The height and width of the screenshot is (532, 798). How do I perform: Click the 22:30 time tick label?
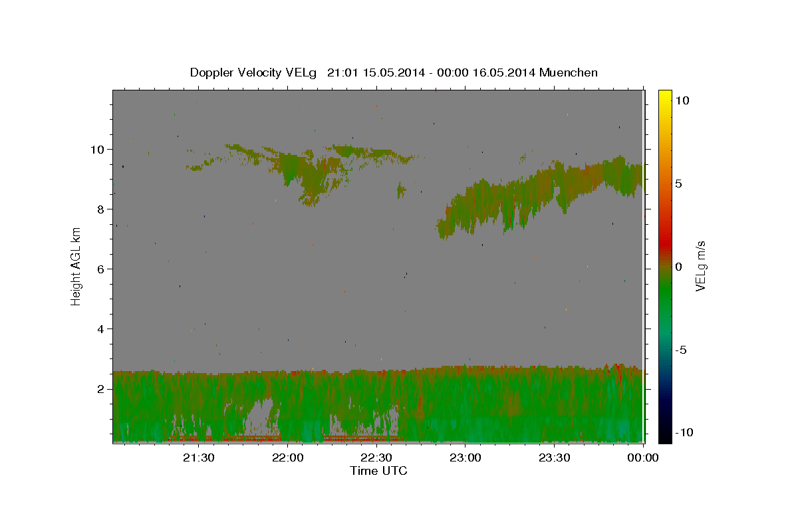(x=376, y=458)
